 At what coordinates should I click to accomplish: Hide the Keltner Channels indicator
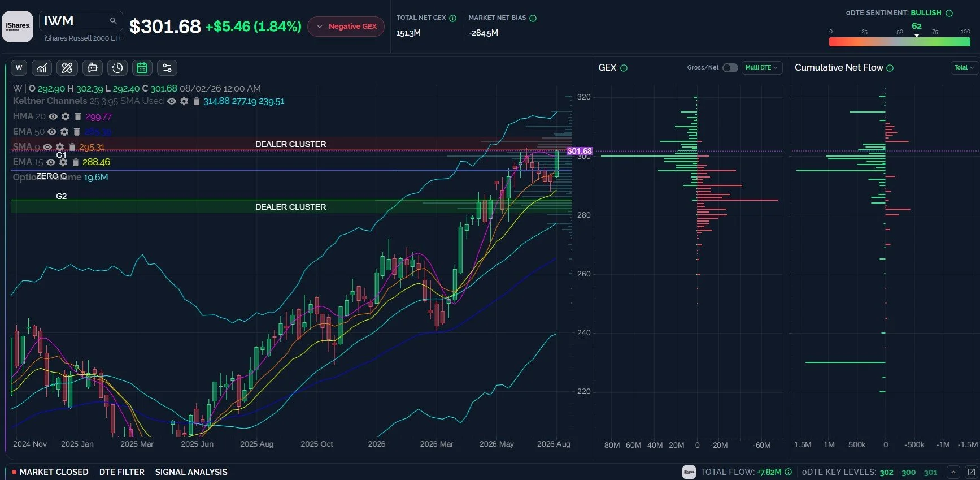tap(172, 101)
